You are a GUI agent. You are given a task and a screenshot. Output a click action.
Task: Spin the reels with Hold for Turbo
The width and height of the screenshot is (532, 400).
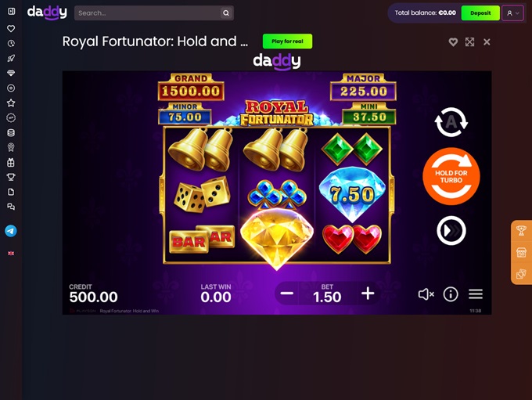[451, 176]
